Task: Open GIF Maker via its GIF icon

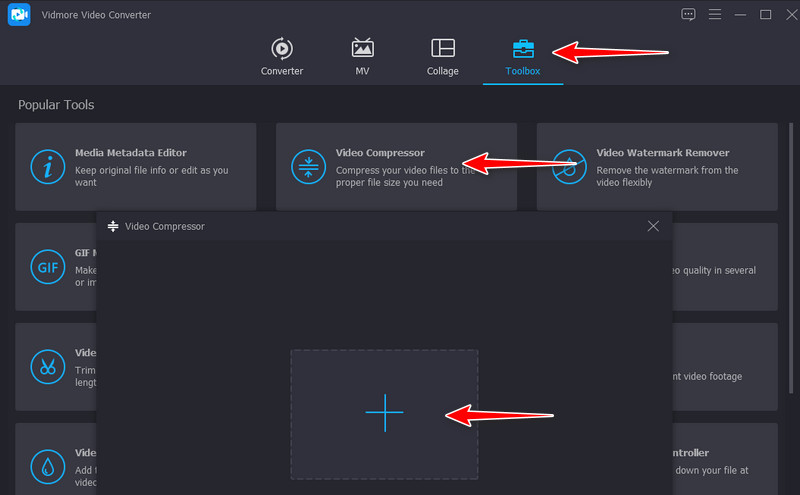Action: [x=47, y=267]
